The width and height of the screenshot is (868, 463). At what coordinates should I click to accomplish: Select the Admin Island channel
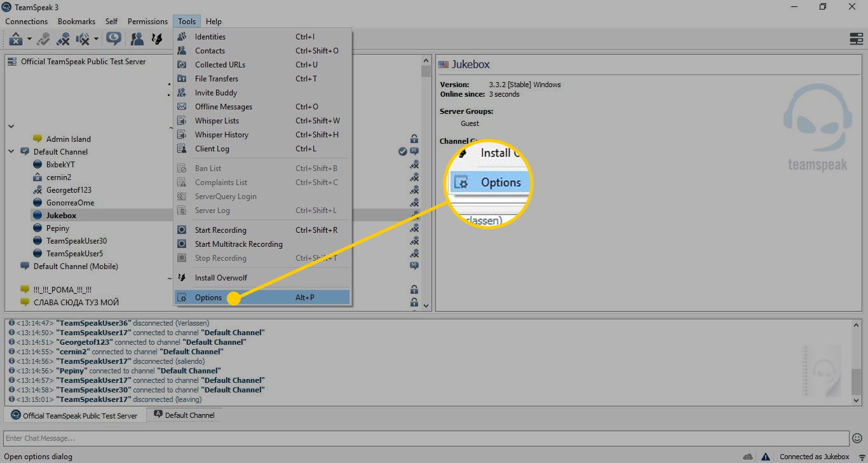tap(69, 139)
